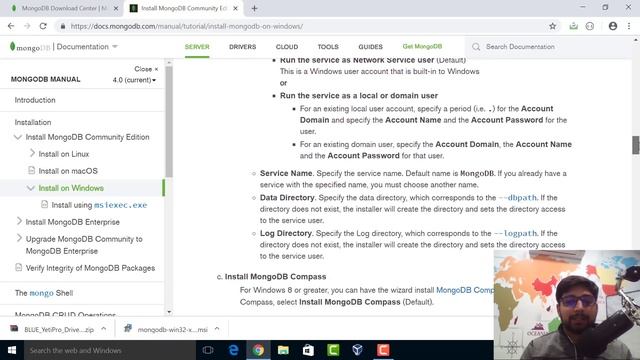This screenshot has width=640, height=360.
Task: Close the sidebar with Close ×
Action: (x=146, y=69)
